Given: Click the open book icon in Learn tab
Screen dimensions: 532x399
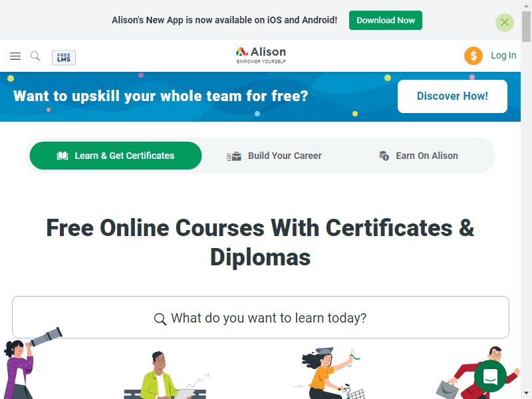Looking at the screenshot, I should click(x=63, y=156).
